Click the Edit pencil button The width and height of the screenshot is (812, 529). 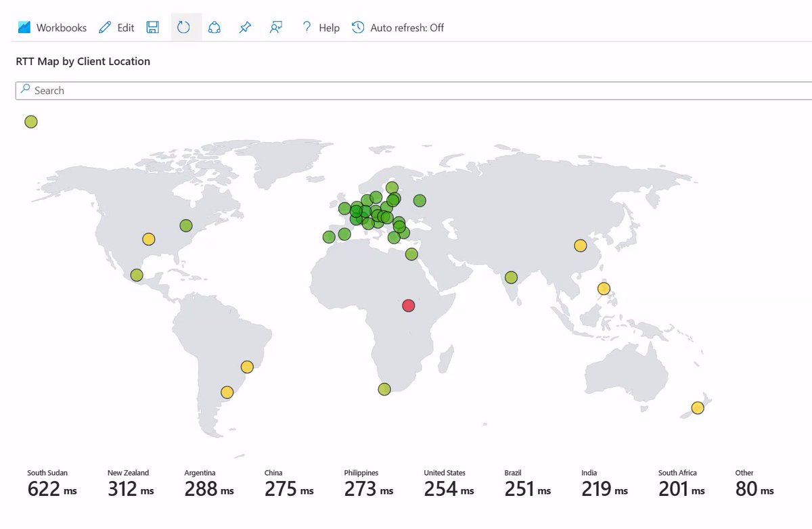(116, 28)
